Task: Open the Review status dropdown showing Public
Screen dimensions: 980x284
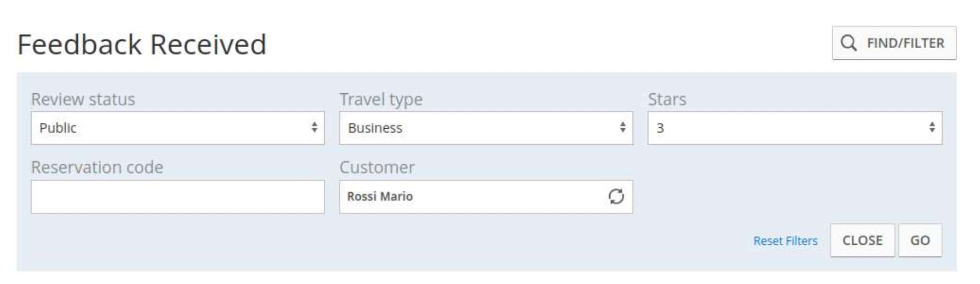Action: click(x=177, y=128)
